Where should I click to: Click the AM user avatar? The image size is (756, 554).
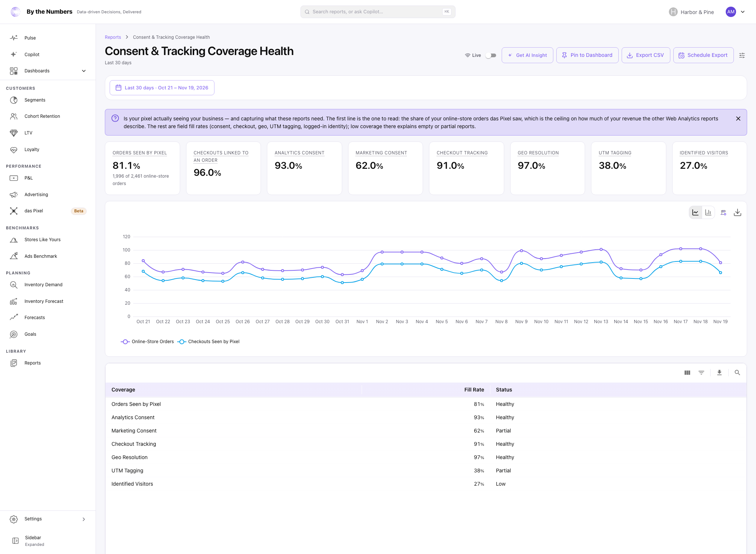(x=731, y=12)
